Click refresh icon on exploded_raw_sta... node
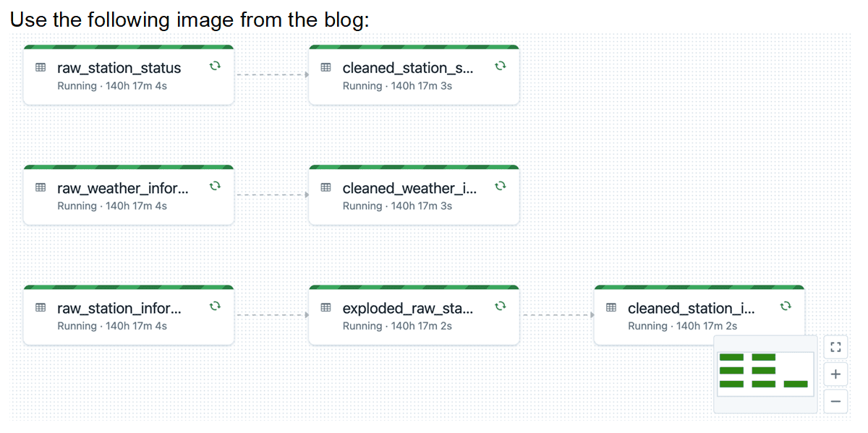This screenshot has width=868, height=433. pos(500,306)
